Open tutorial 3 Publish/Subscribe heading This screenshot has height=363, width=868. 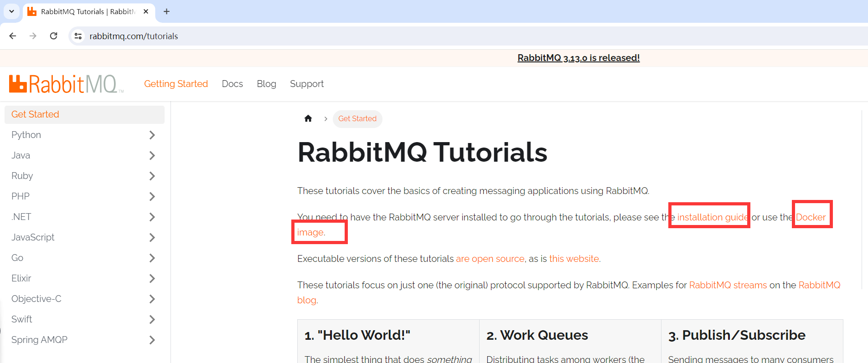[737, 335]
